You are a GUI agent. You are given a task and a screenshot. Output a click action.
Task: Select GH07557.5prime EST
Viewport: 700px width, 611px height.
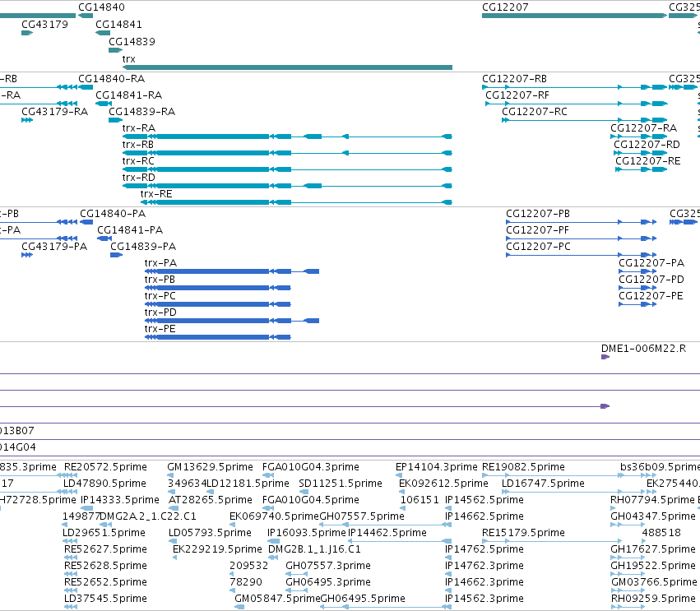click(x=385, y=525)
